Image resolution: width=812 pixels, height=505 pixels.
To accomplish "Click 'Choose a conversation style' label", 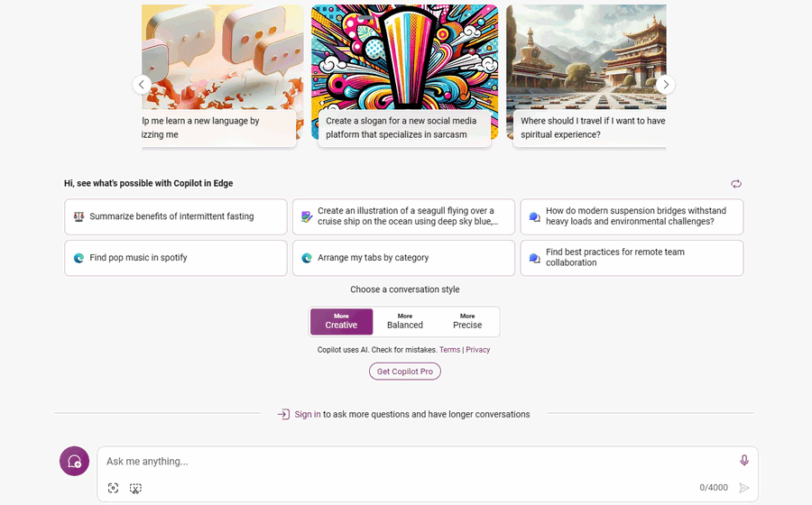I will [x=404, y=289].
